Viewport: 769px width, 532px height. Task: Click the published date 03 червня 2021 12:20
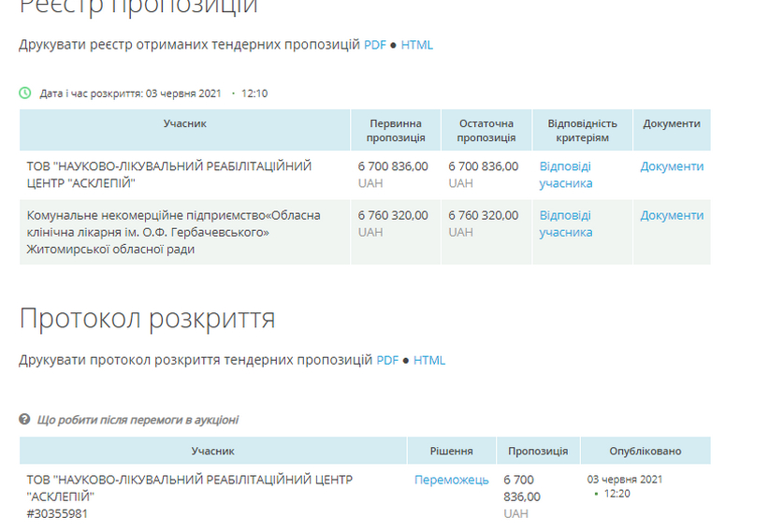point(624,486)
